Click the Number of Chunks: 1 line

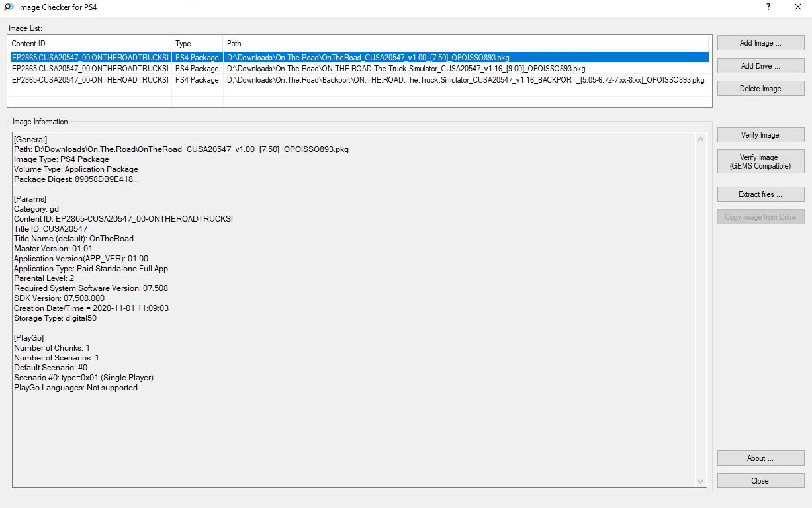(52, 348)
